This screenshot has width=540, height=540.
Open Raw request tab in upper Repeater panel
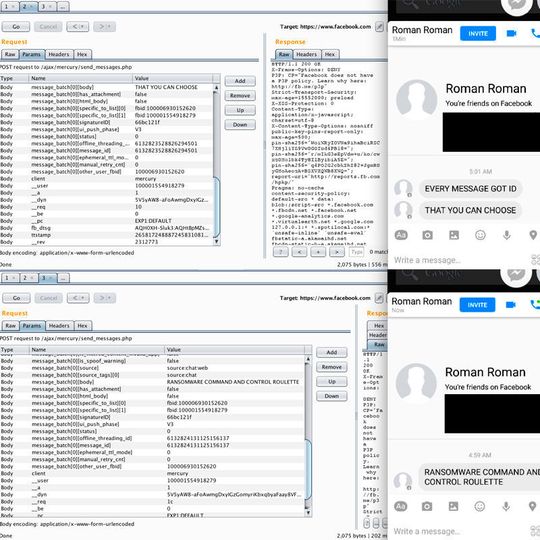click(x=10, y=54)
